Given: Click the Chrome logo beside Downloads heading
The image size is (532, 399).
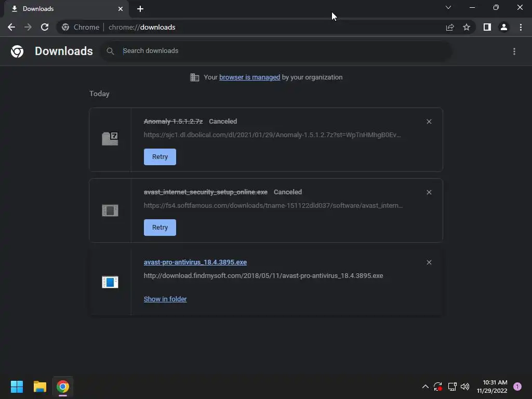Looking at the screenshot, I should point(17,51).
